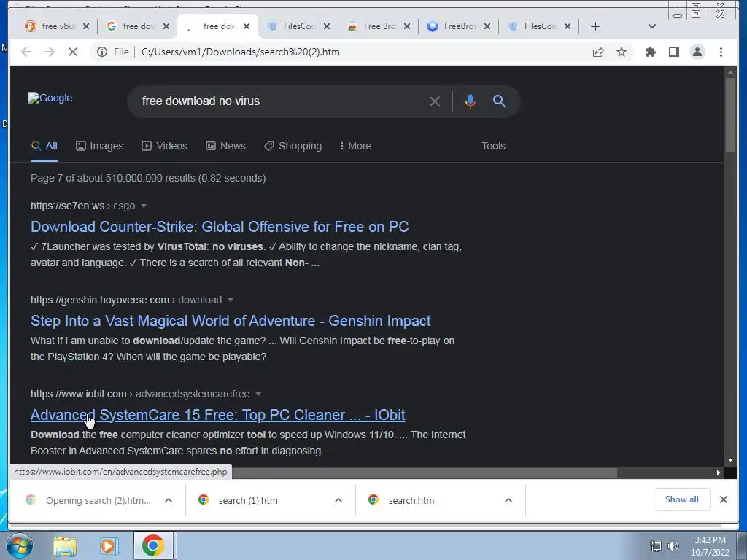The height and width of the screenshot is (560, 747).
Task: Share this page icon
Action: tap(598, 52)
